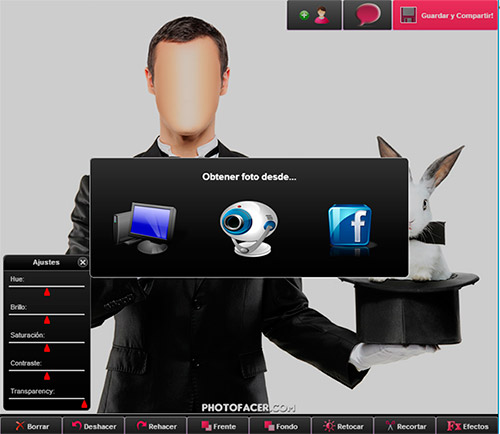Click the Saturación slider handle
Image resolution: width=500 pixels, height=434 pixels.
click(x=47, y=348)
